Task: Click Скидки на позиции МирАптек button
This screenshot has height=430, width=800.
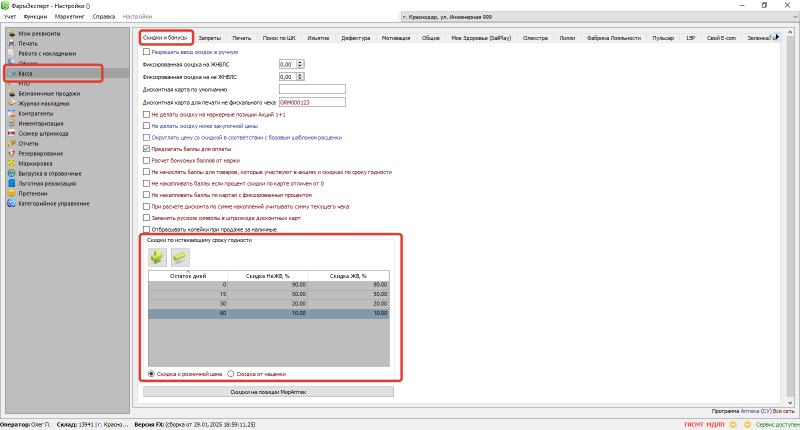Action: 268,392
